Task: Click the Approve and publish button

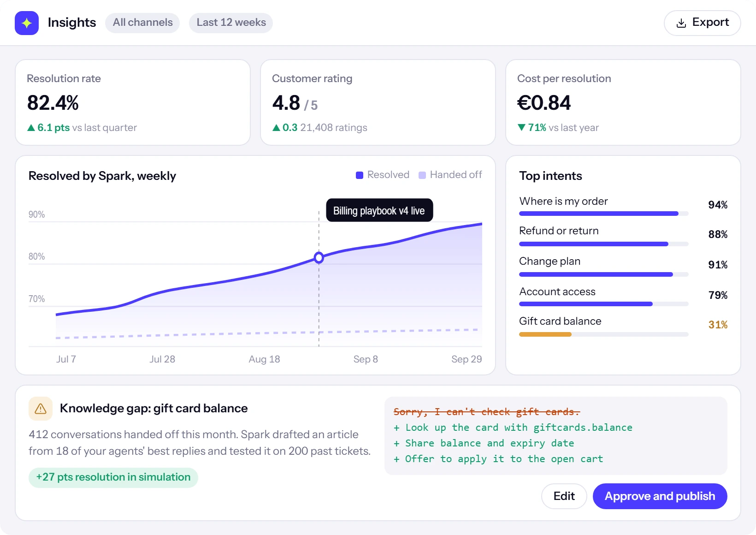Action: pos(660,496)
